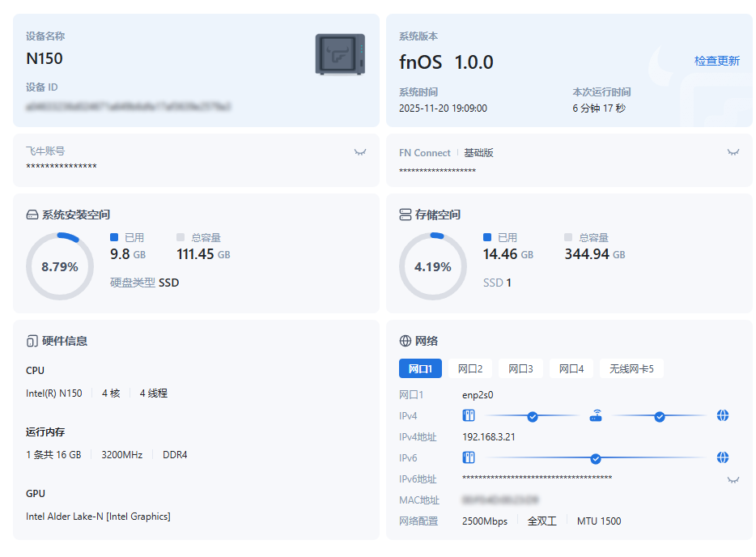Reveal the hidden 飞牛账号 account value
The height and width of the screenshot is (557, 756).
coord(360,152)
